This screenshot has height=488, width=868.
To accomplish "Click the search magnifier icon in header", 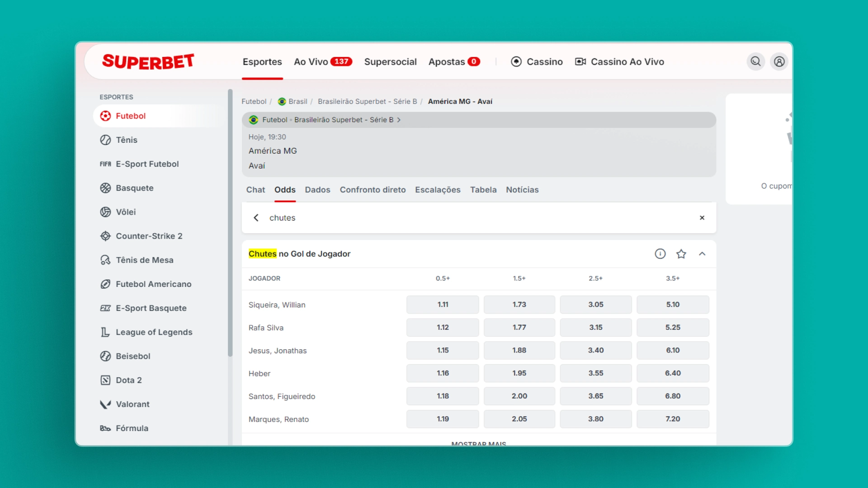I will 755,61.
